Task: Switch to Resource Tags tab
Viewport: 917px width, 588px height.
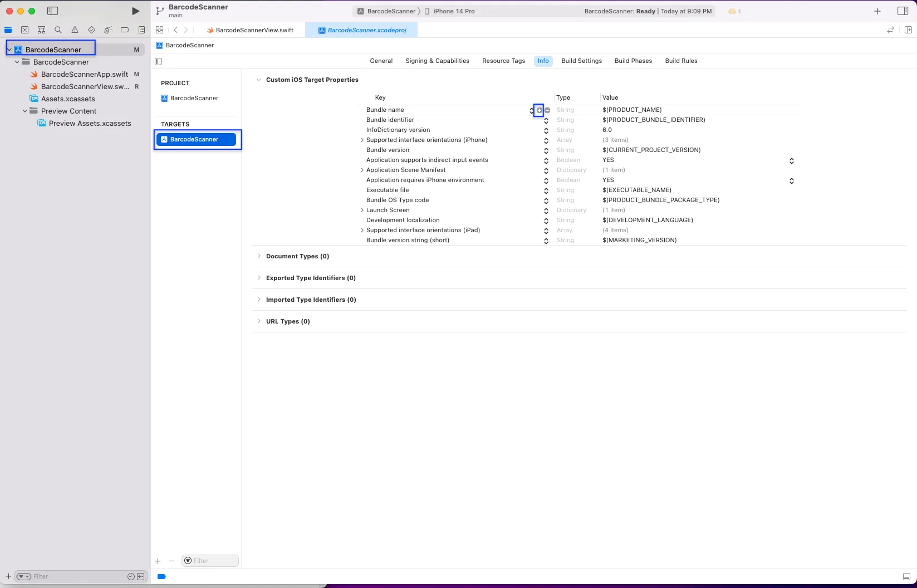Action: coord(503,61)
